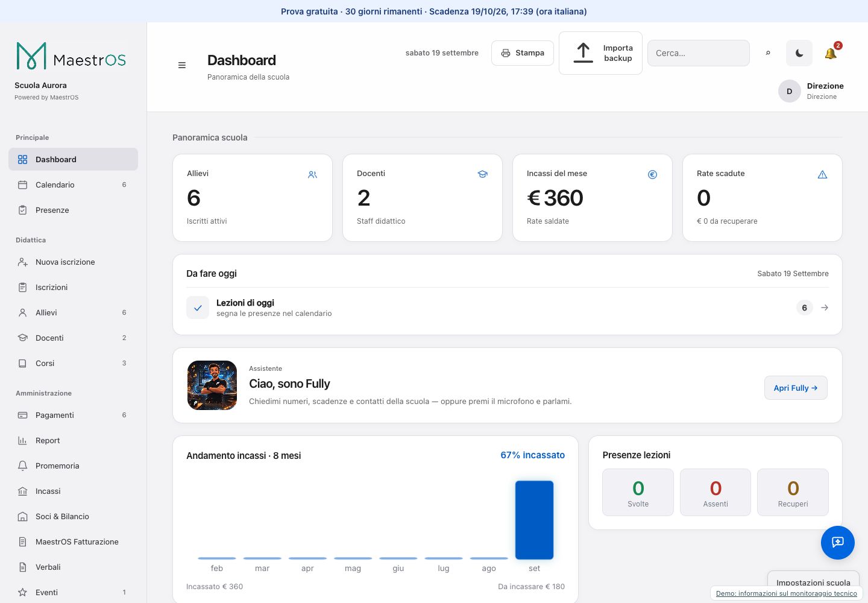Click the 67% incassato label
868x603 pixels.
click(533, 455)
